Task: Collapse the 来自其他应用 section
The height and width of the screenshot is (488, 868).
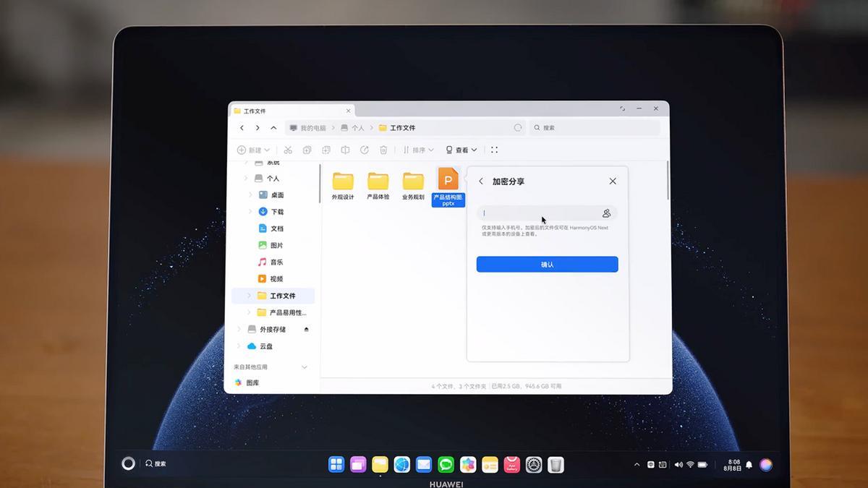Action: pyautogui.click(x=305, y=367)
